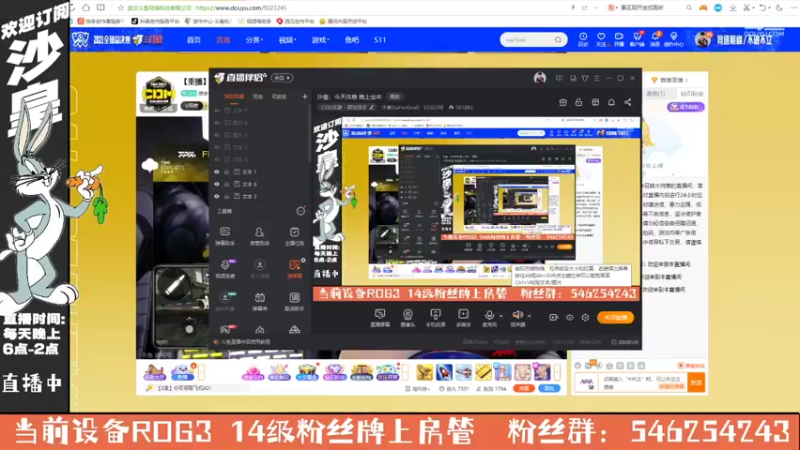Open the 房管助手 tool icon
This screenshot has height=450, width=800.
[259, 236]
